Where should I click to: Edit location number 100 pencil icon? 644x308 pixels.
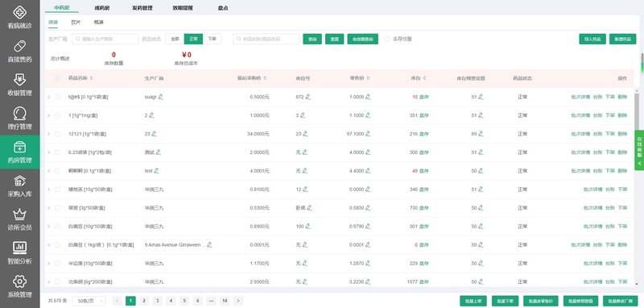308,227
